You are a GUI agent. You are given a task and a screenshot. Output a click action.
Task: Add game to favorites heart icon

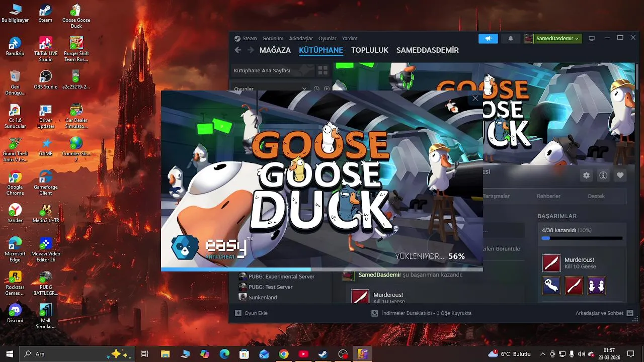(x=620, y=175)
